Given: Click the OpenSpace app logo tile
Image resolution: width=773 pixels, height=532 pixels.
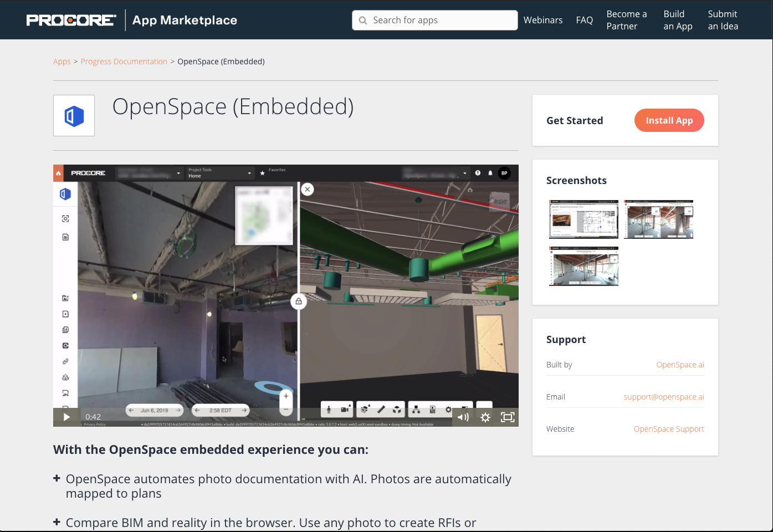Looking at the screenshot, I should 74,115.
